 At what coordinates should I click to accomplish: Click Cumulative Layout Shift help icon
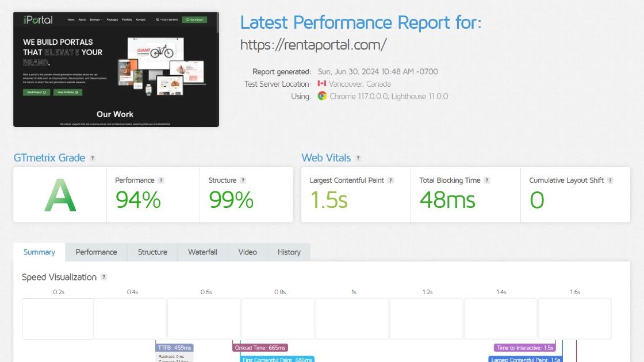click(x=610, y=180)
